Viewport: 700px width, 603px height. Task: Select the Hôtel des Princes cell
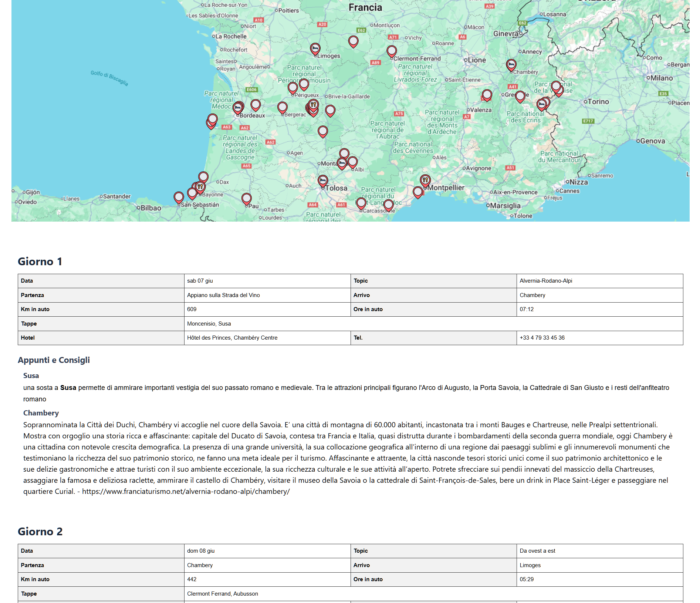coord(232,338)
